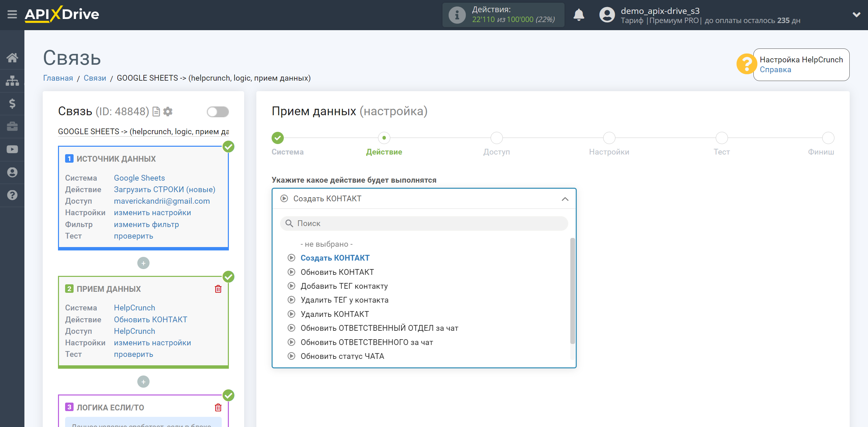
Task: Open billing dollar icon in sidebar
Action: click(x=12, y=103)
